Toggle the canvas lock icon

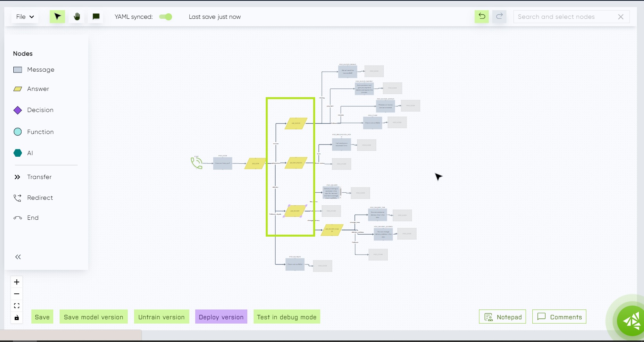tap(17, 318)
